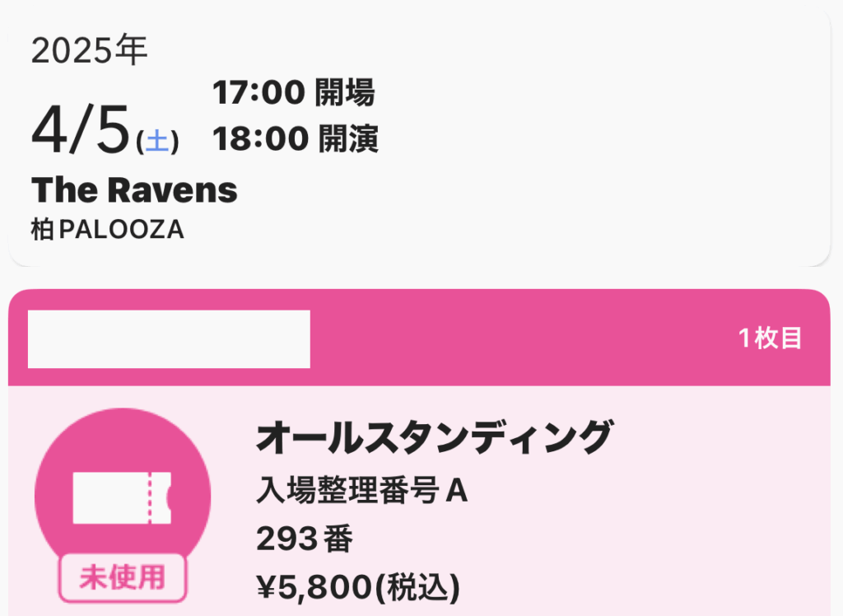Open The Ravens event title
The height and width of the screenshot is (616, 843).
(134, 190)
